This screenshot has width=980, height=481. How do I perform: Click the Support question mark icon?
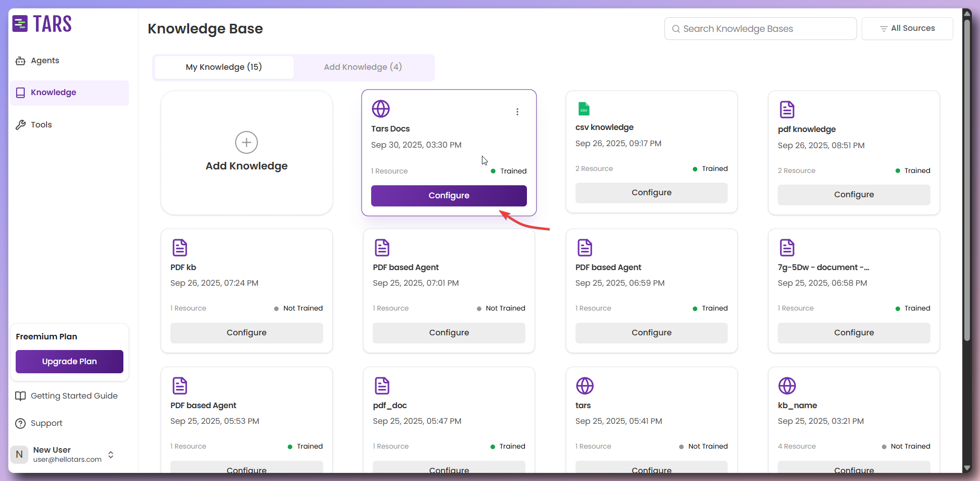click(x=20, y=423)
